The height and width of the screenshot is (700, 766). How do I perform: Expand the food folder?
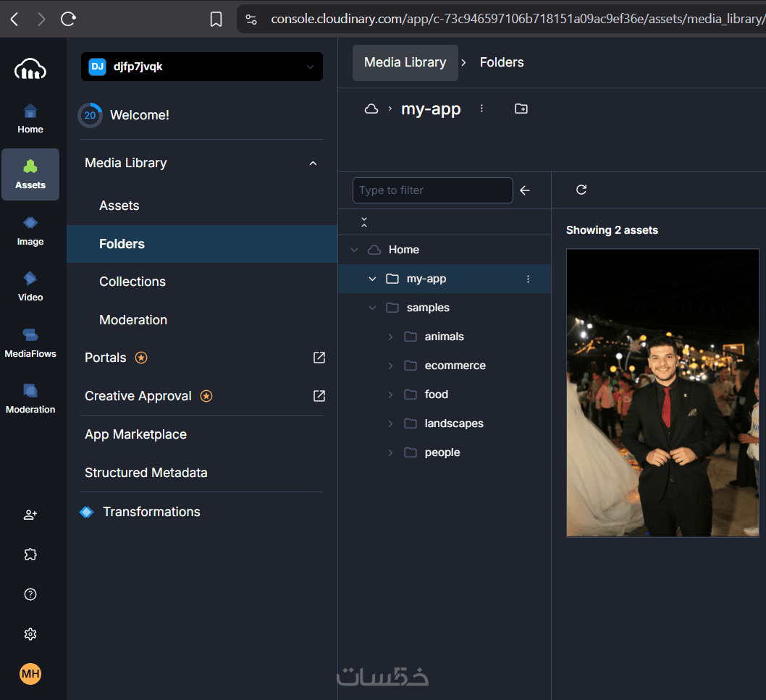[390, 395]
